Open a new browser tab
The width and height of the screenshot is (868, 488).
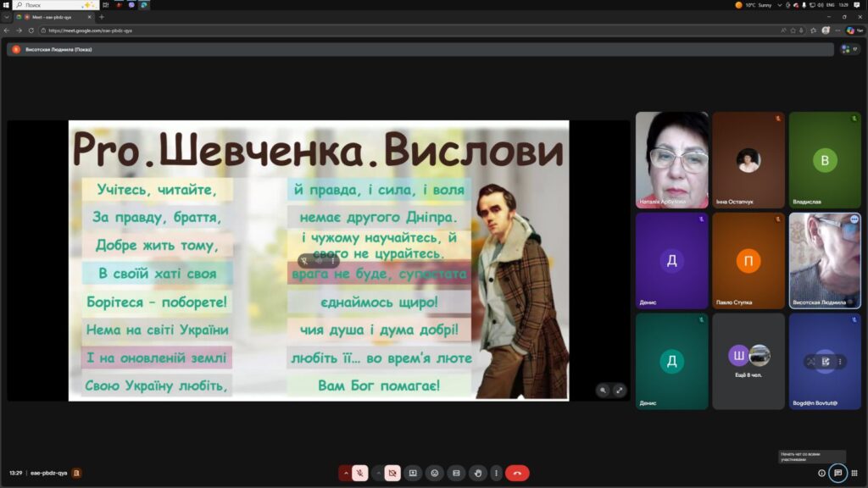click(102, 17)
